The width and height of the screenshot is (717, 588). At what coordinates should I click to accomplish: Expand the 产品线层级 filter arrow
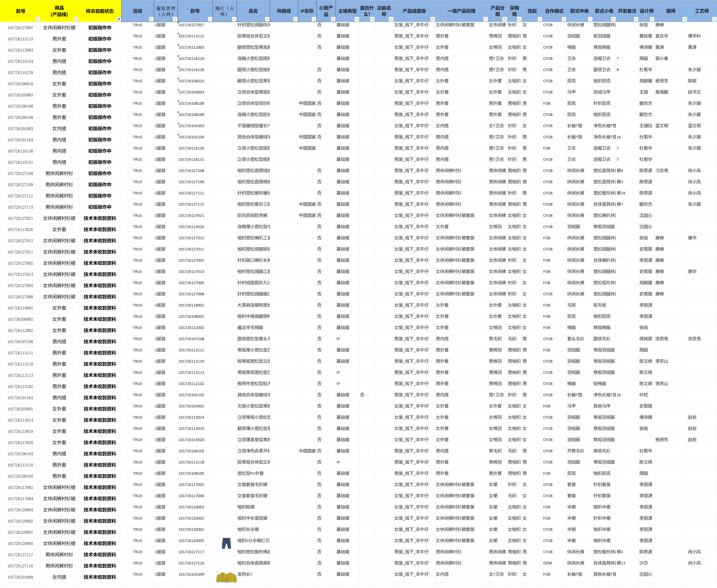point(432,19)
